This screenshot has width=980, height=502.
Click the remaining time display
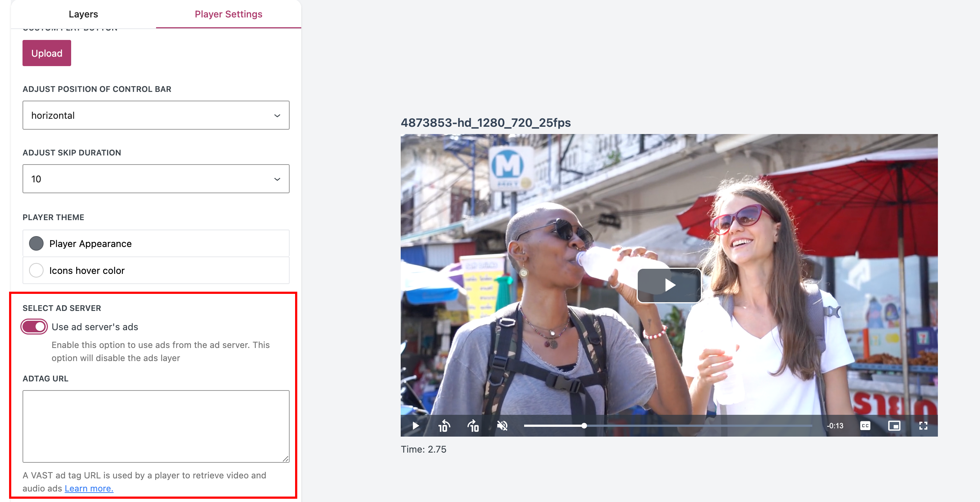(835, 425)
